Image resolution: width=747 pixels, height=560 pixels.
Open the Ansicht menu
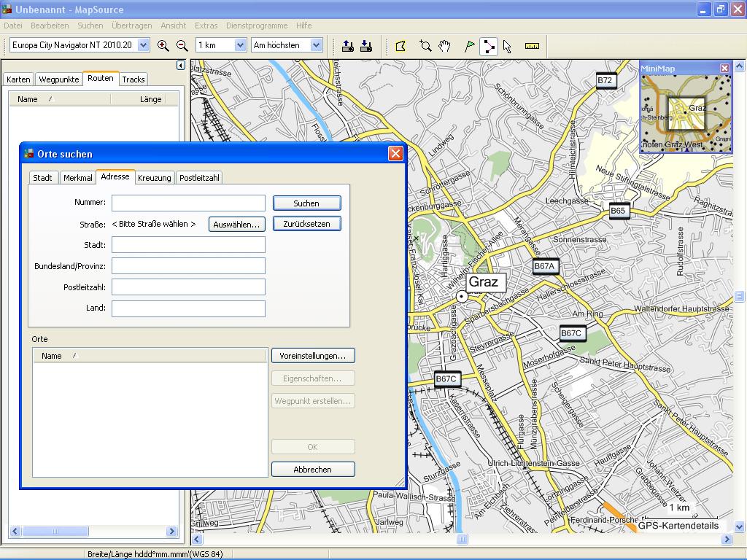pos(174,26)
